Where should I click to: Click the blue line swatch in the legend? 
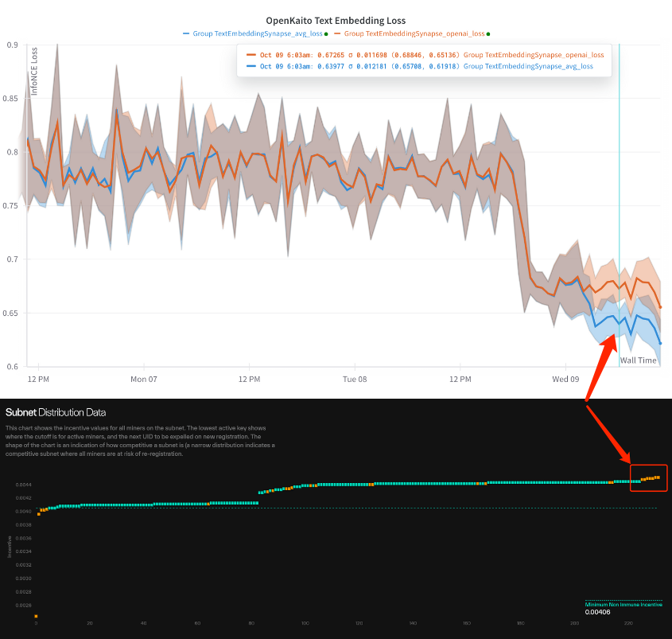point(186,33)
